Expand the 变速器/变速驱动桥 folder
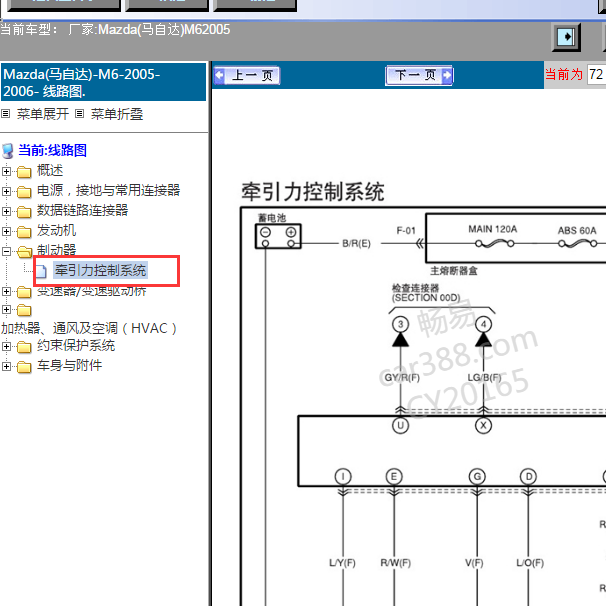This screenshot has height=606, width=606. 6,291
